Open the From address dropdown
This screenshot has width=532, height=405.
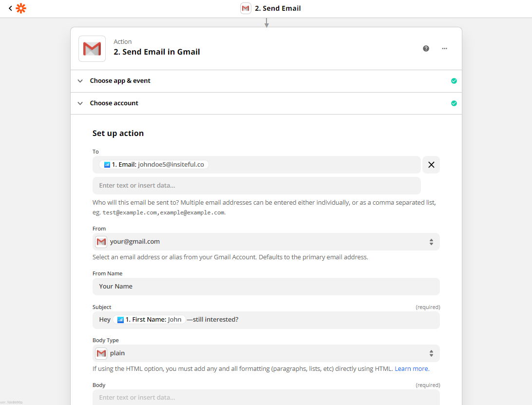[431, 241]
